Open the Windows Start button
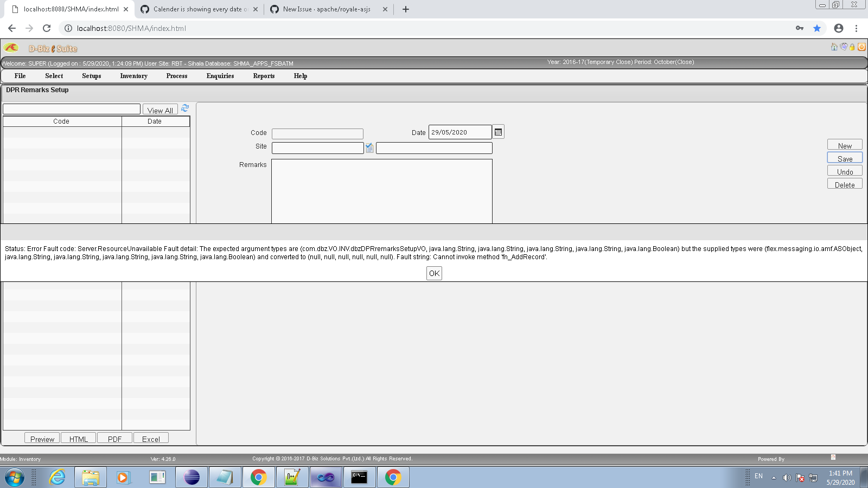The width and height of the screenshot is (868, 488). [15, 478]
